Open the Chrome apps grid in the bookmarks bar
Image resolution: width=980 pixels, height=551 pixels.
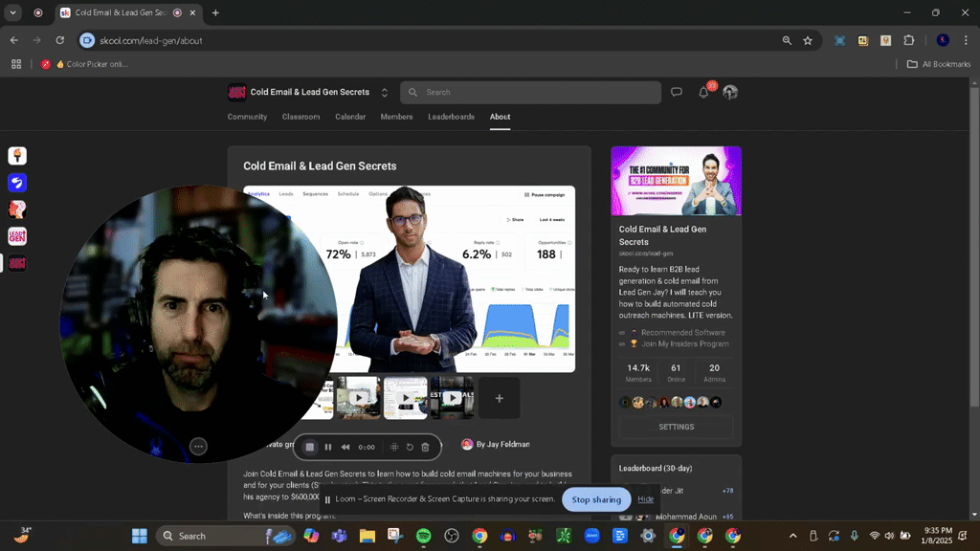(16, 64)
